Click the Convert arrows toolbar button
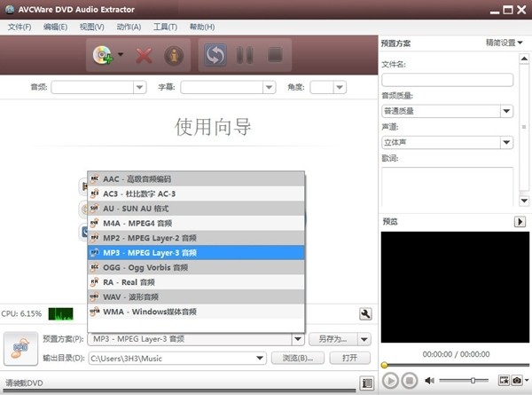 pos(215,55)
